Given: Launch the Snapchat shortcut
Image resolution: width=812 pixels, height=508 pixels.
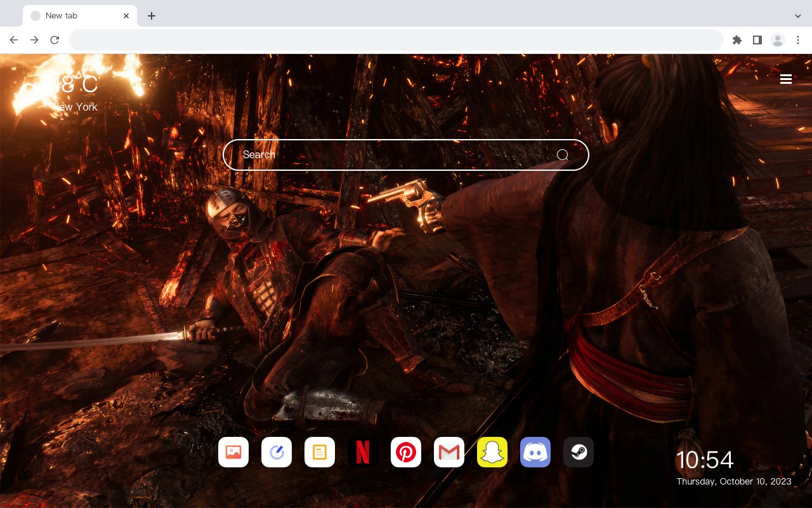Looking at the screenshot, I should pos(492,452).
